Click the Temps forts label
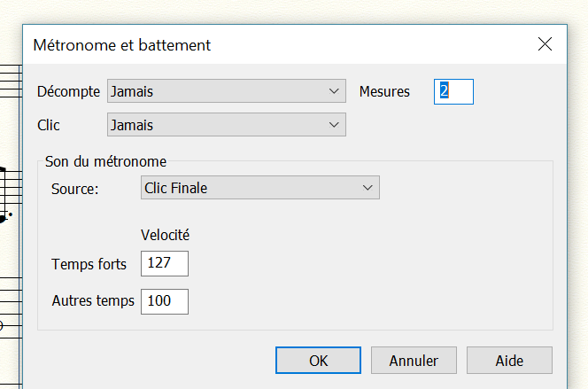 (x=89, y=264)
